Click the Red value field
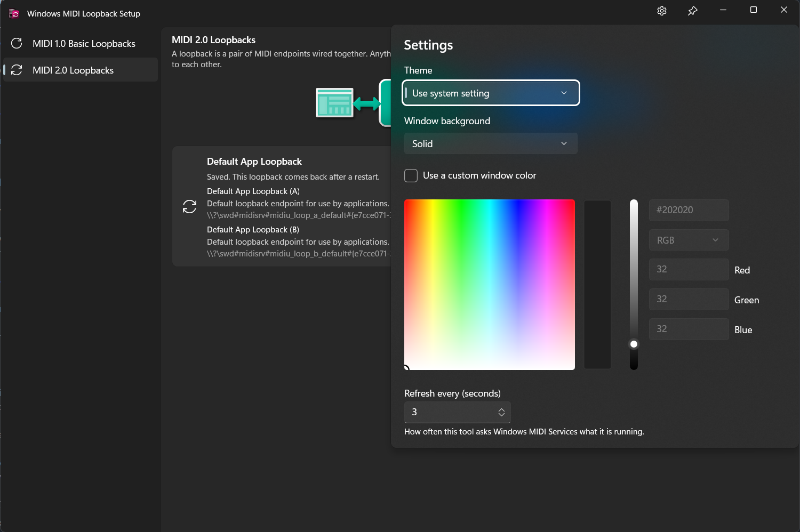800x532 pixels. tap(689, 269)
